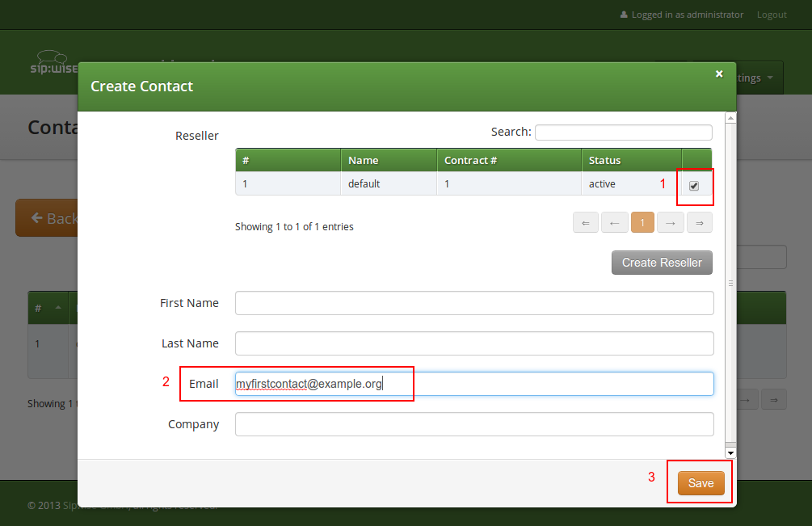The width and height of the screenshot is (812, 526).
Task: Click into the First Name field
Action: [x=474, y=303]
